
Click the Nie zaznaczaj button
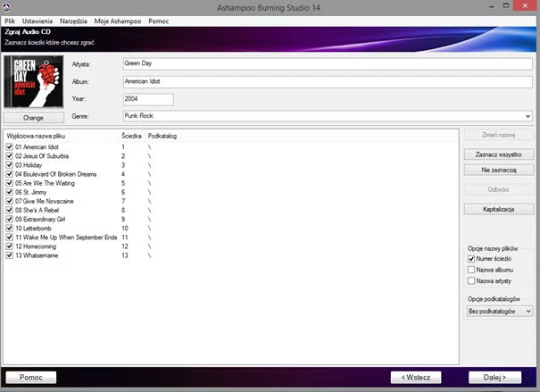(x=499, y=169)
